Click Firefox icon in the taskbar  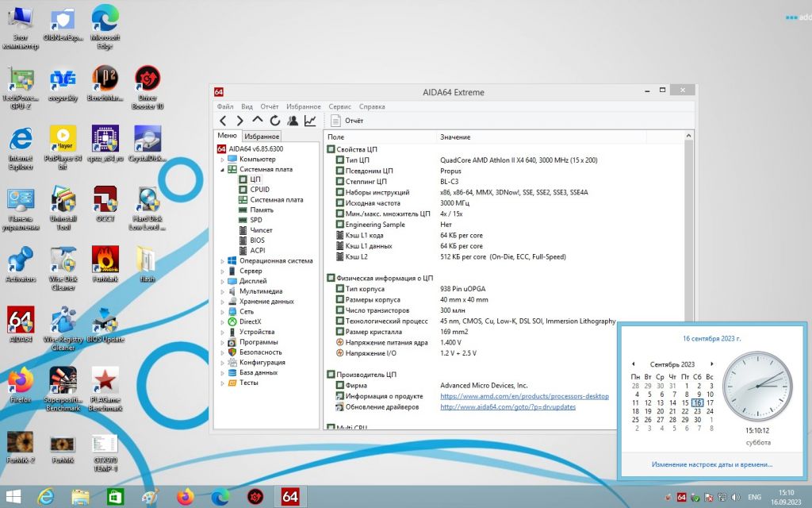(185, 497)
